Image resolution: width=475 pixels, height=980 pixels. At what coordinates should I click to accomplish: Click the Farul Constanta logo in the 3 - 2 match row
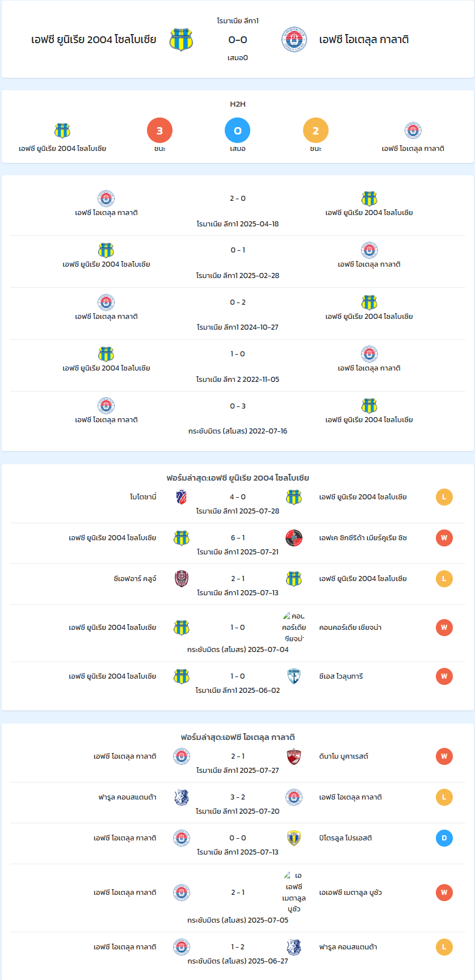pyautogui.click(x=181, y=797)
